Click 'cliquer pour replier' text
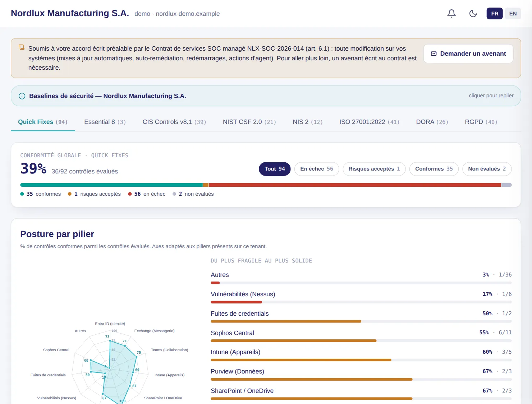This screenshot has width=532, height=404. pyautogui.click(x=491, y=96)
